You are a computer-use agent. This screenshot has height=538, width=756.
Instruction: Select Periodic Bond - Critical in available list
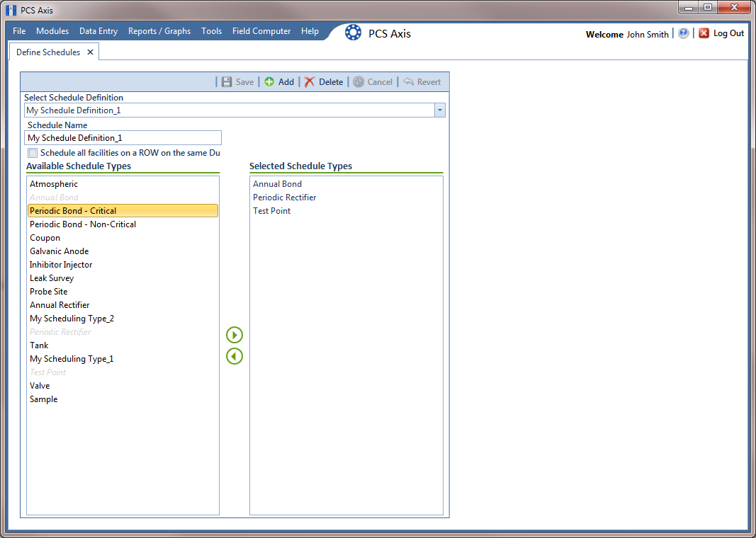(123, 210)
